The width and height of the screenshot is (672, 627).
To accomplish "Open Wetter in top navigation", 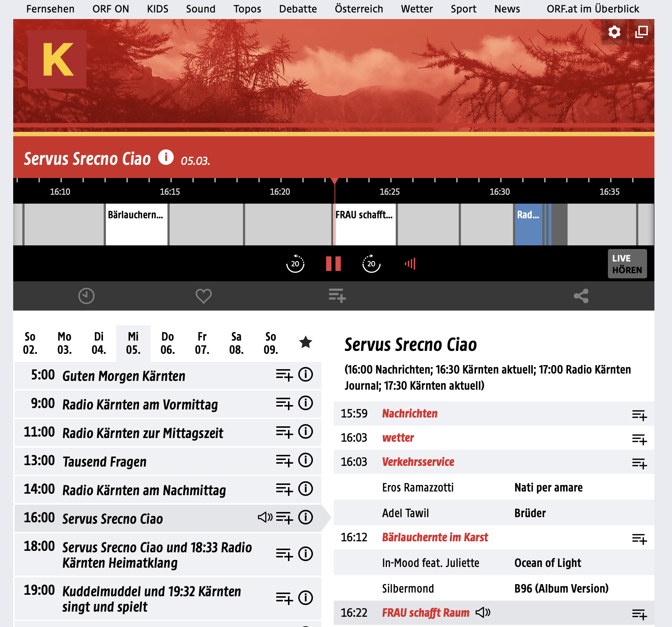I will tap(417, 9).
